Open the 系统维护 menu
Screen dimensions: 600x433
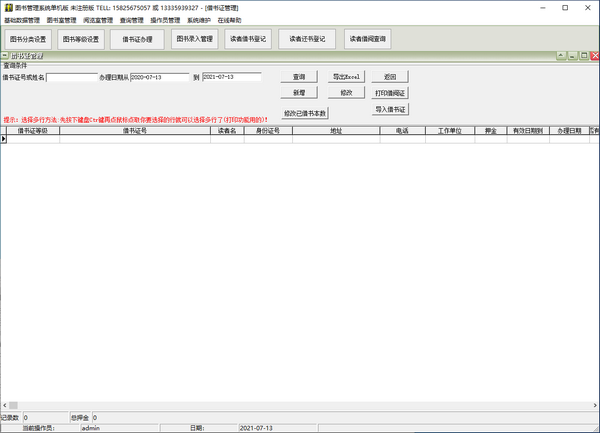[x=199, y=20]
